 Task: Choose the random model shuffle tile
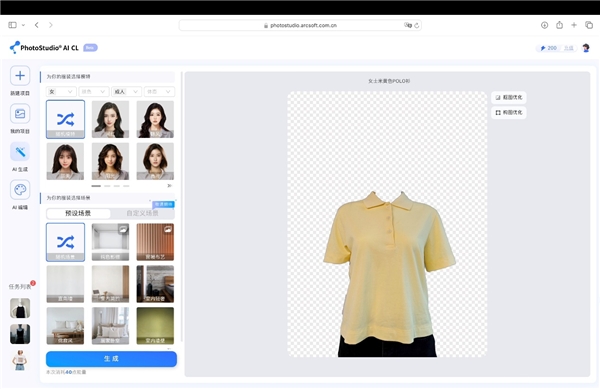tap(65, 119)
